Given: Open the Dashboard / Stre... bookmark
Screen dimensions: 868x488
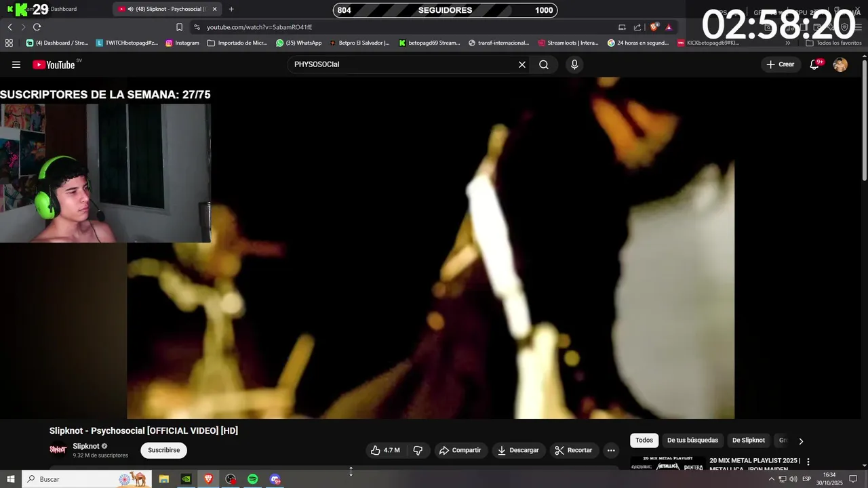Looking at the screenshot, I should (x=57, y=43).
